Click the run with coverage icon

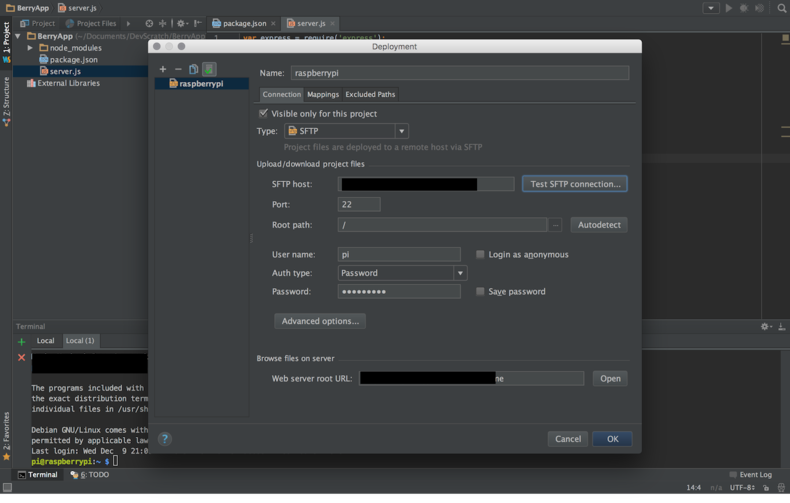click(759, 8)
